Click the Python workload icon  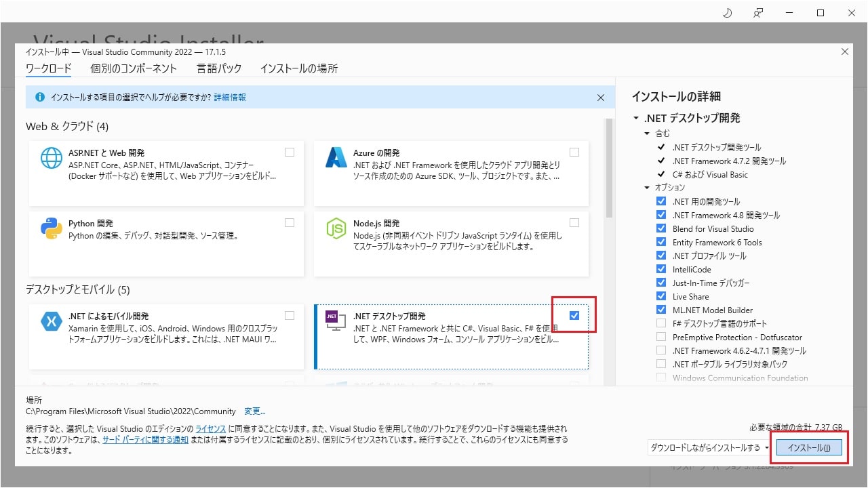(52, 229)
